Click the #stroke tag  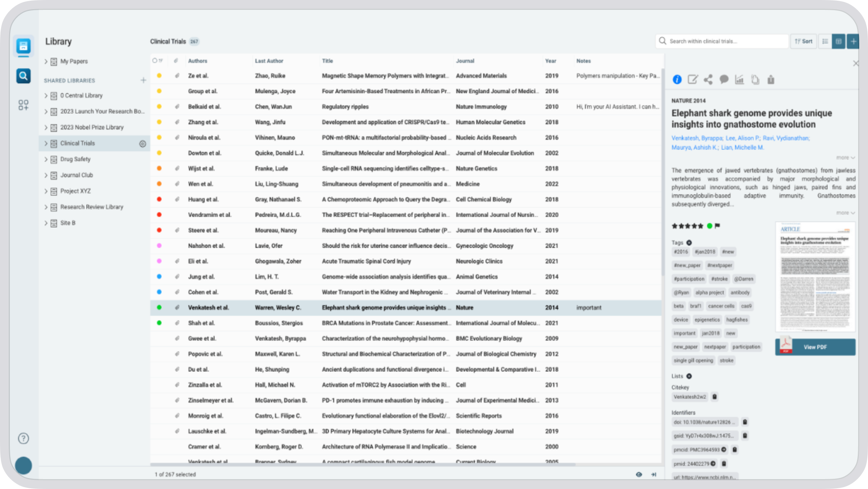point(719,279)
